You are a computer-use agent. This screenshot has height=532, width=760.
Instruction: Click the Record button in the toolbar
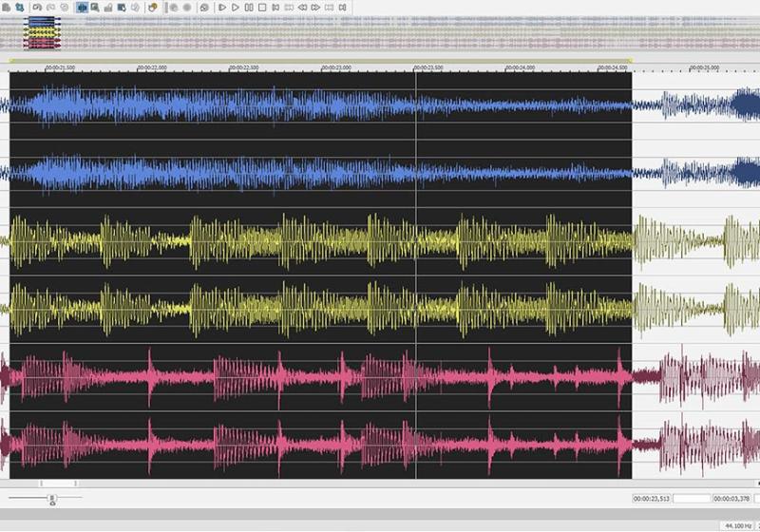click(187, 8)
